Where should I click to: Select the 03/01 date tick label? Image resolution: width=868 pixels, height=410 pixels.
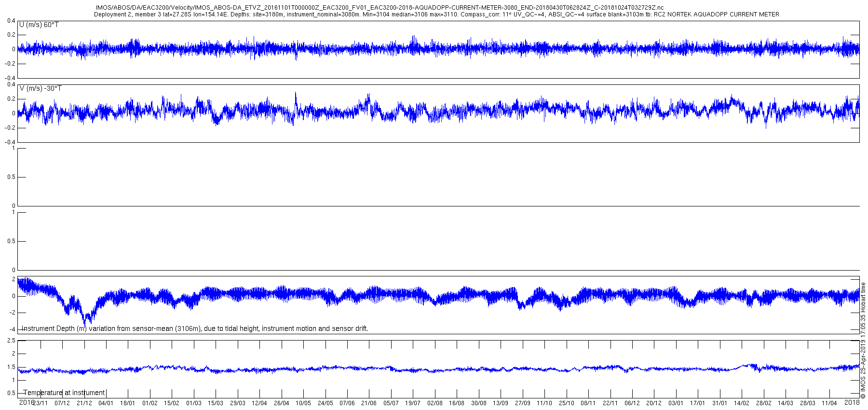point(676,403)
